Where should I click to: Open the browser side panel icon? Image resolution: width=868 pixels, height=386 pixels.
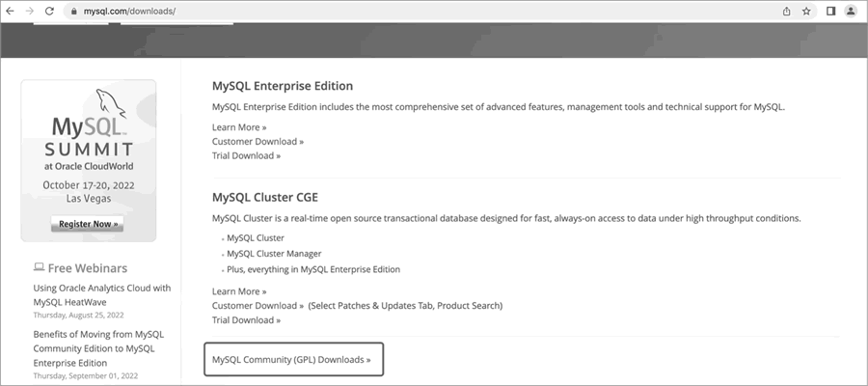pyautogui.click(x=830, y=11)
